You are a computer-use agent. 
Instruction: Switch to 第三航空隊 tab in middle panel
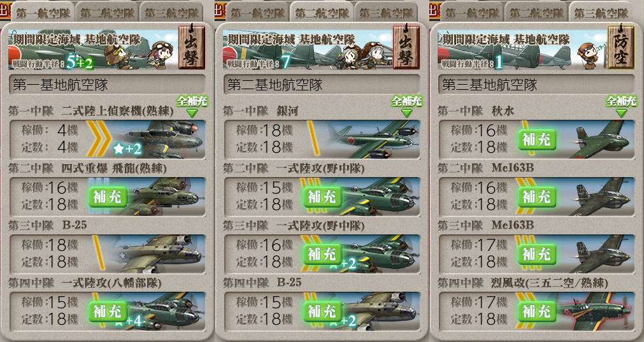385,13
